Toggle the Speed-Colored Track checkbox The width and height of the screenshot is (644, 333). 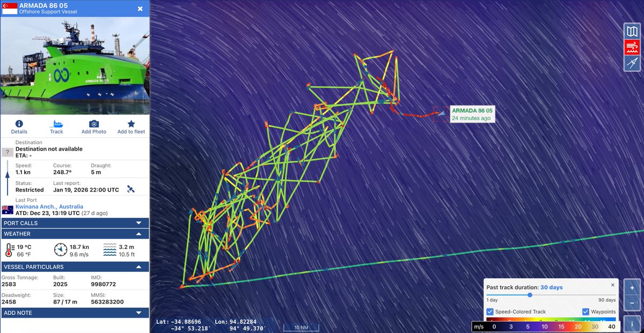[x=490, y=312]
